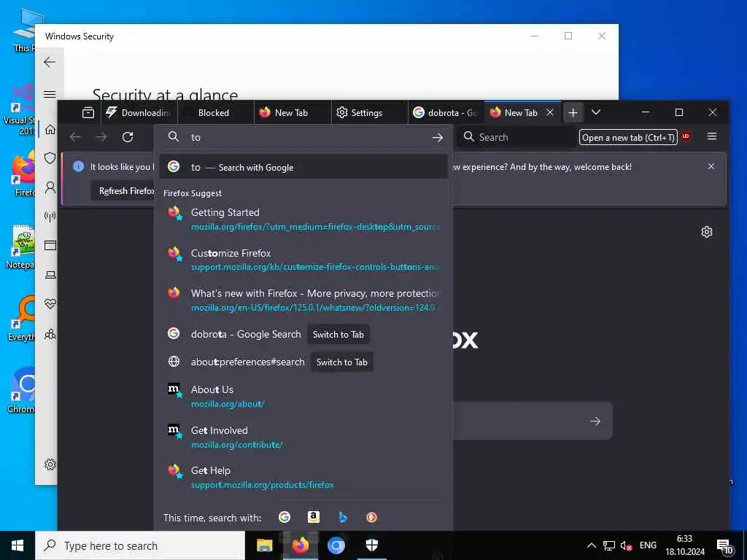This screenshot has width=747, height=560.
Task: Open a new Firefox tab with plus button
Action: [573, 113]
